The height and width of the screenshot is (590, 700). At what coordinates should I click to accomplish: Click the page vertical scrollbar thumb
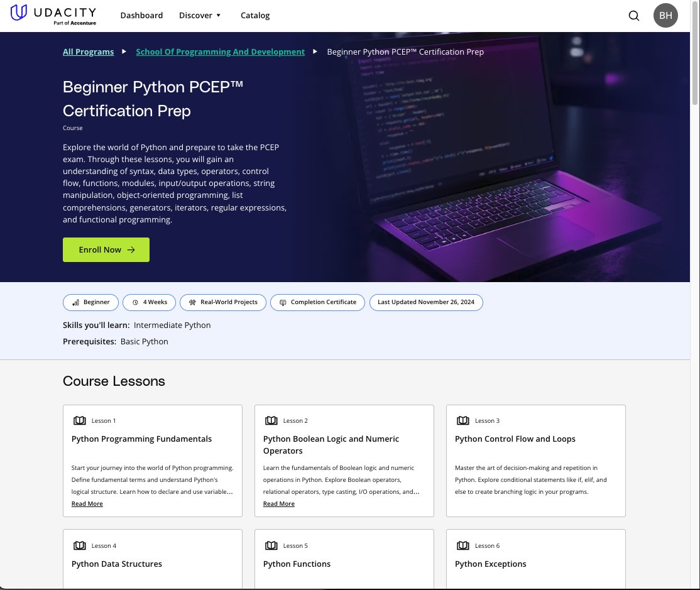pos(694,53)
